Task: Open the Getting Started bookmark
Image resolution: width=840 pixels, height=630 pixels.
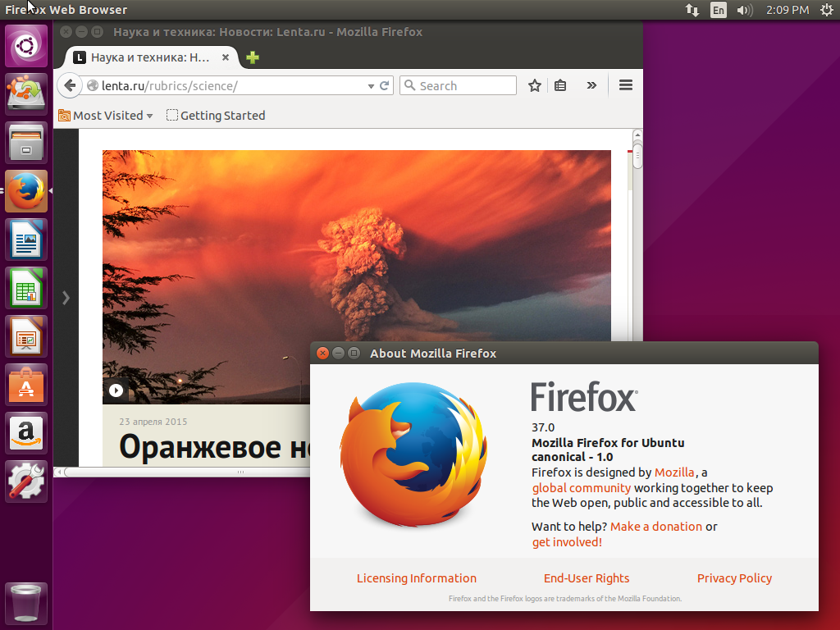Action: coord(216,115)
